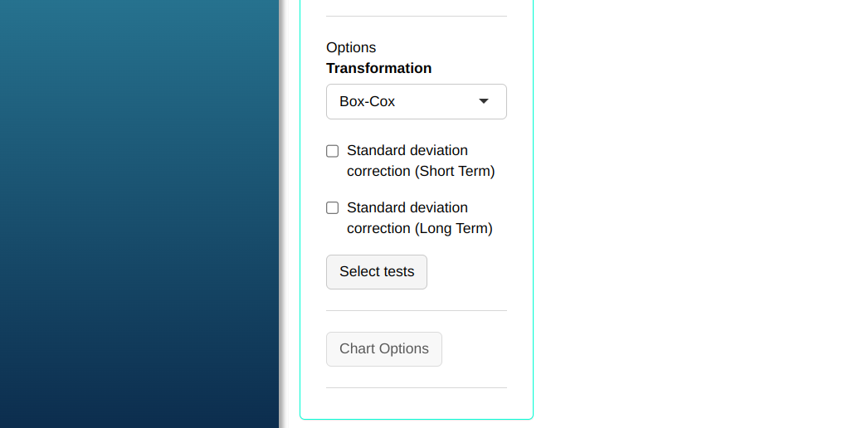
Task: Click the dropdown caret arrow in Transformation selector
Action: (484, 101)
